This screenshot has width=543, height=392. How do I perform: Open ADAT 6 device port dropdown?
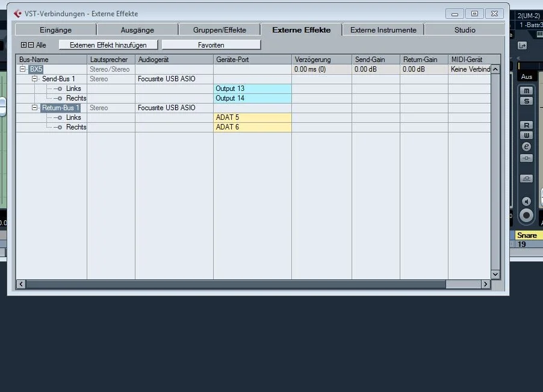[252, 127]
